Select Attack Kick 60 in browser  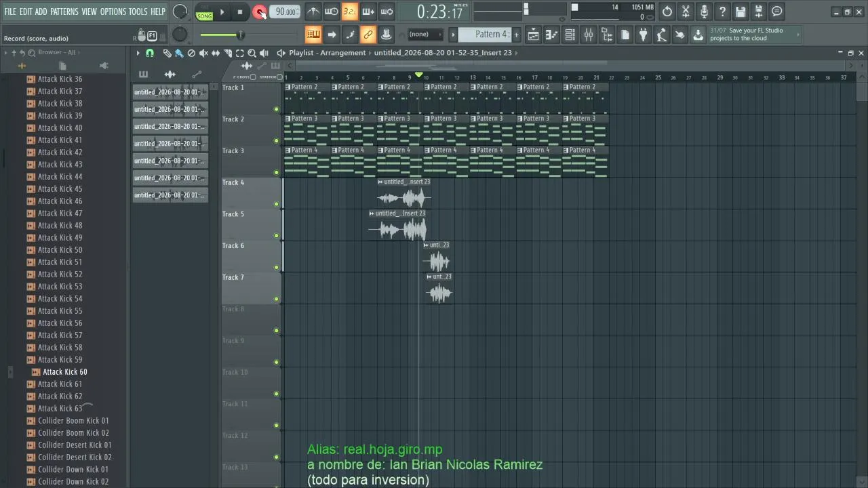(x=64, y=372)
